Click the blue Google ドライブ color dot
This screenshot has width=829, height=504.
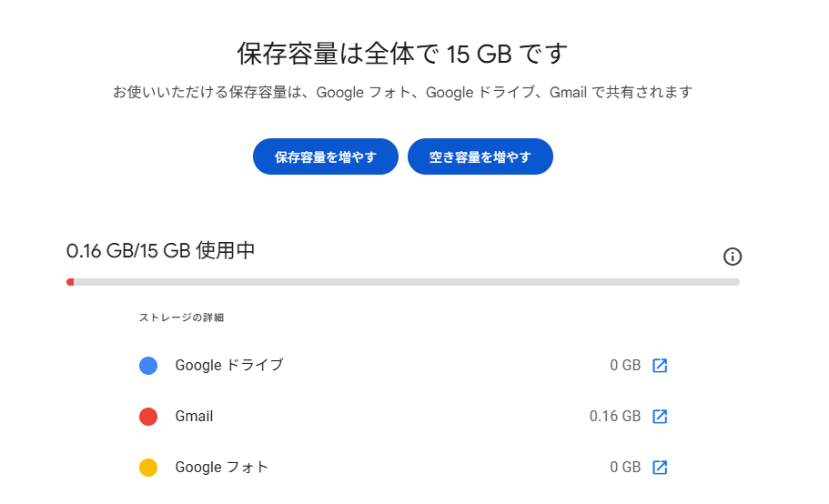[148, 366]
